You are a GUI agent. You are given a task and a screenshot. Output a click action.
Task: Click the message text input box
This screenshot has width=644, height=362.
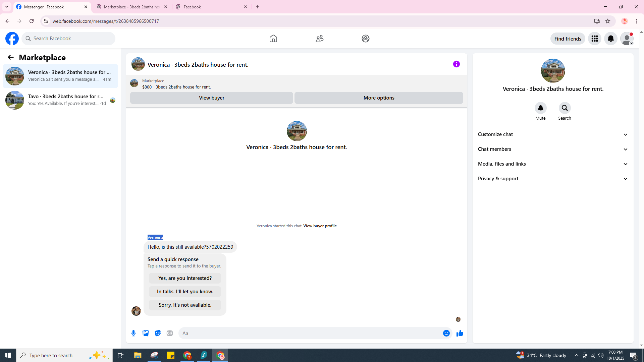coord(310,333)
